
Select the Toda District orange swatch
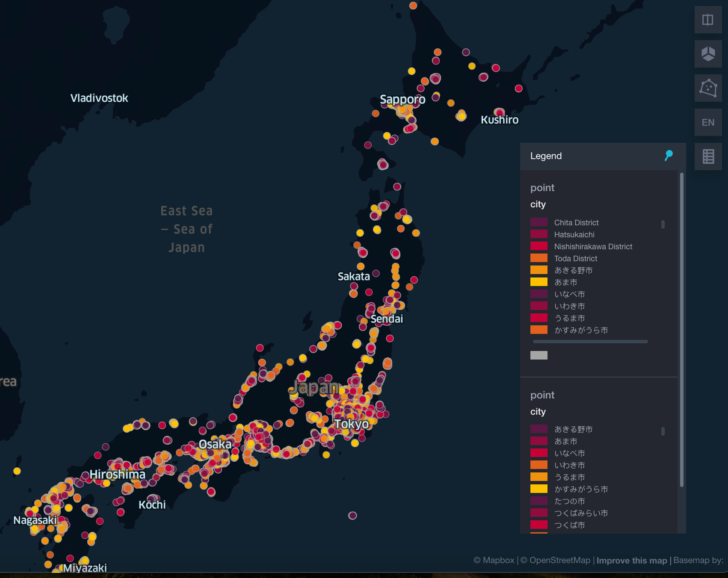click(x=539, y=258)
